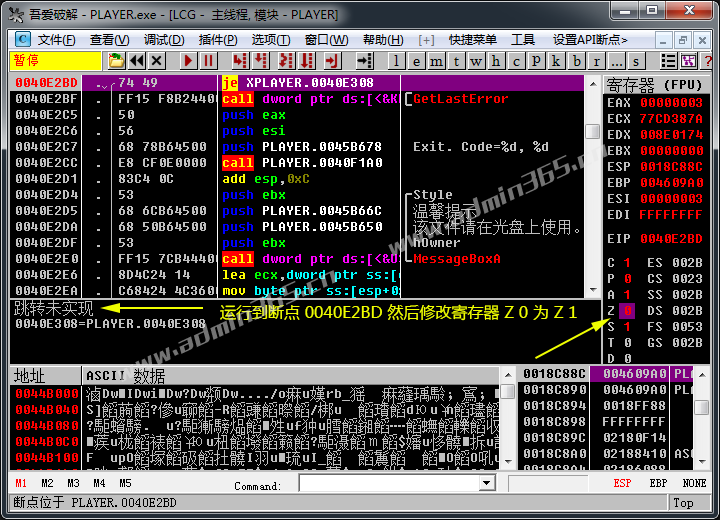Click the Trace Into toolbar icon
The image size is (720, 520).
pyautogui.click(x=286, y=61)
